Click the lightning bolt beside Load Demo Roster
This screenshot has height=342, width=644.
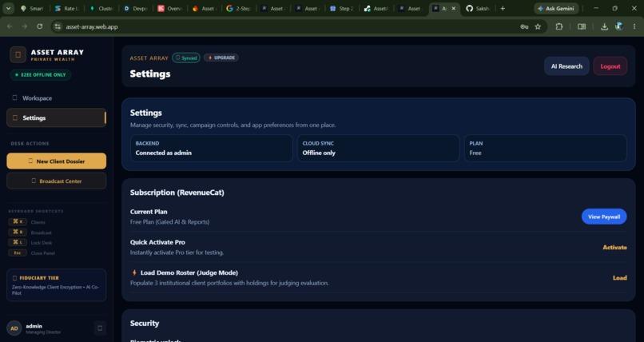point(134,272)
